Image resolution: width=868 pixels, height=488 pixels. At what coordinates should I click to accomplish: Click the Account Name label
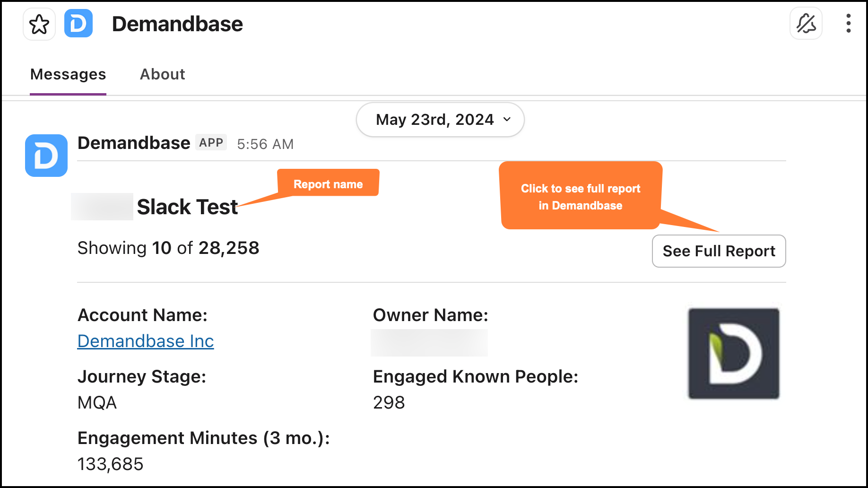(x=143, y=315)
